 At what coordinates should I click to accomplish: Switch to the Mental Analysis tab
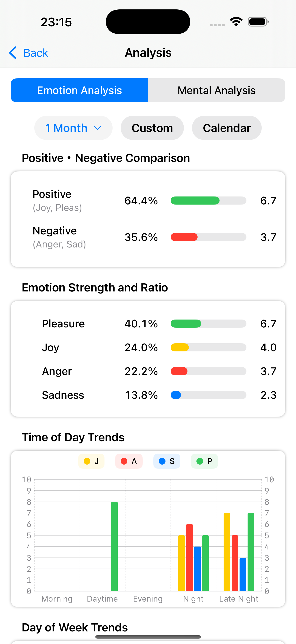pyautogui.click(x=216, y=90)
